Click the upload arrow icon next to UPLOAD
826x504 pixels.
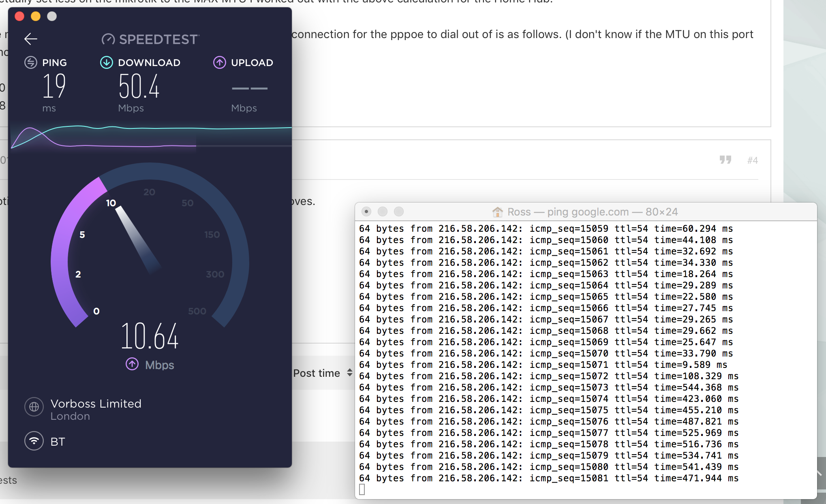tap(220, 62)
